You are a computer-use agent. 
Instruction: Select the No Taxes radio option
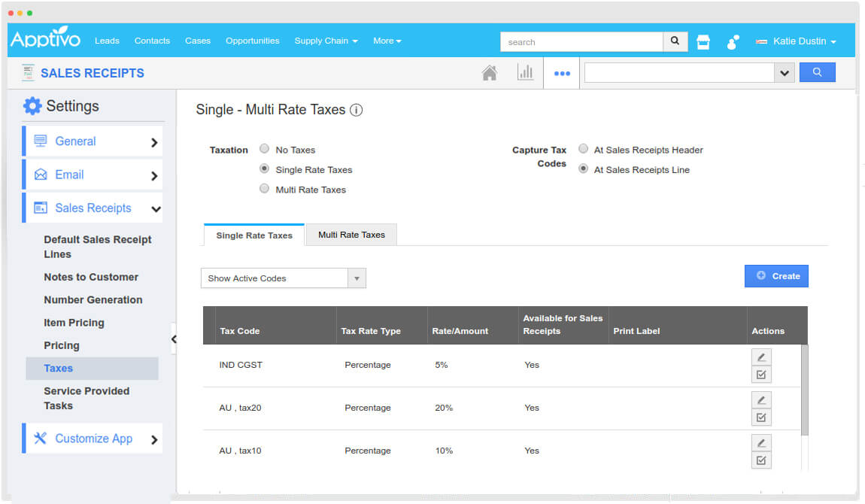tap(264, 149)
